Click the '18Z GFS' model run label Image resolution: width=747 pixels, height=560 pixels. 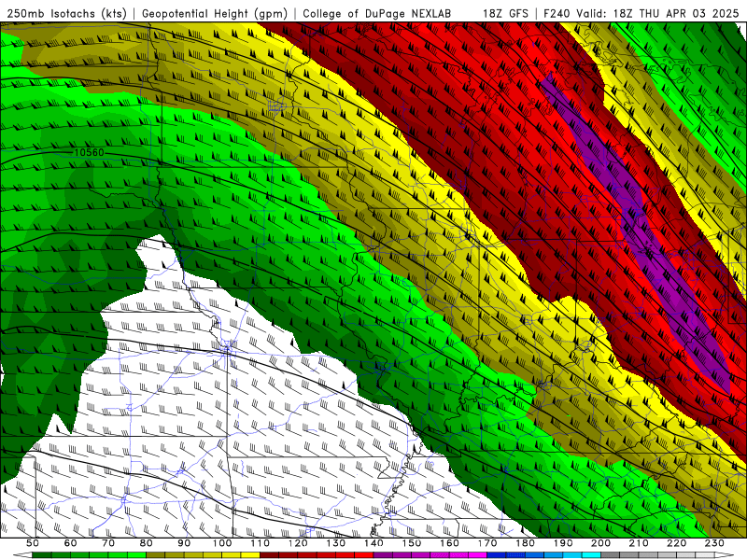coord(505,14)
